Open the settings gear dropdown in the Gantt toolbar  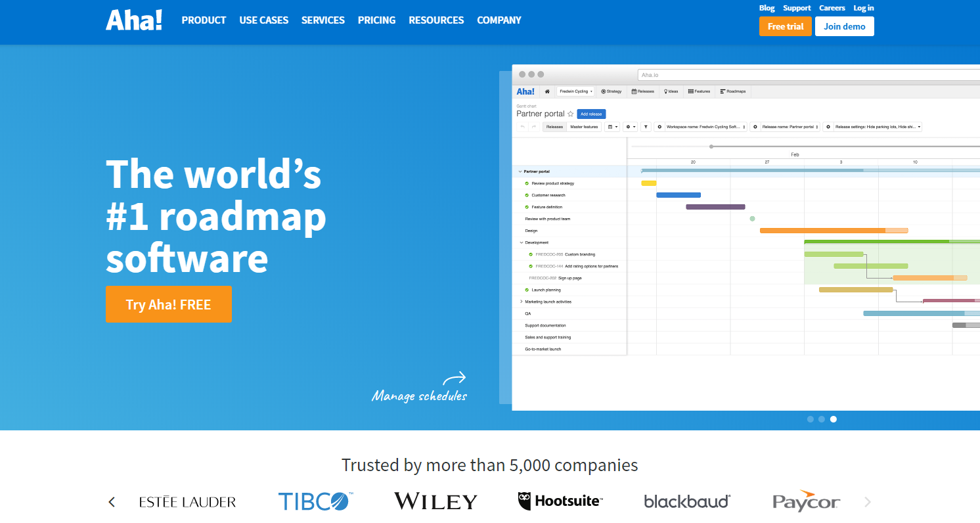631,127
